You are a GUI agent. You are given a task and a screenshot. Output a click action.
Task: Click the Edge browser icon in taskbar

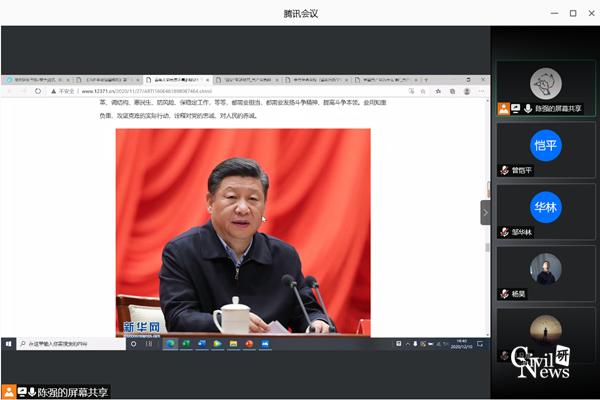(x=171, y=343)
